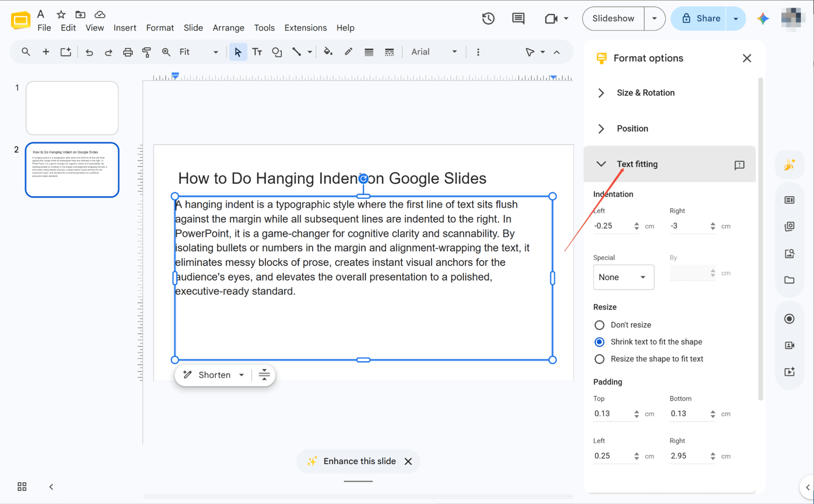The width and height of the screenshot is (814, 504).
Task: Start a video call
Action: pos(551,19)
